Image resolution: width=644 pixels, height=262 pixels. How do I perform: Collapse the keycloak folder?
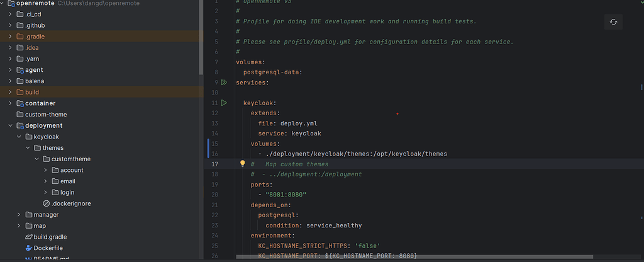(x=19, y=137)
